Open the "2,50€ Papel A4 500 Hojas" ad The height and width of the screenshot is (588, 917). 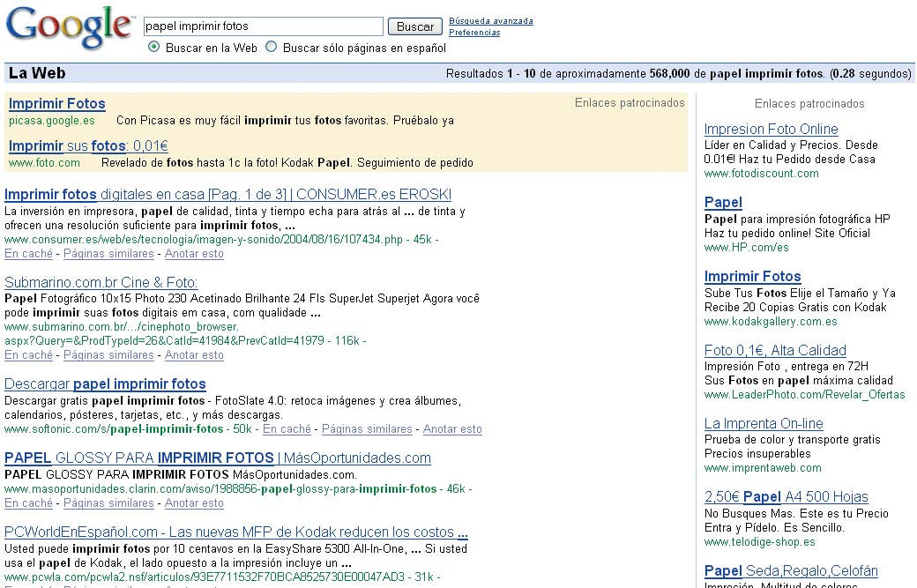pos(786,497)
